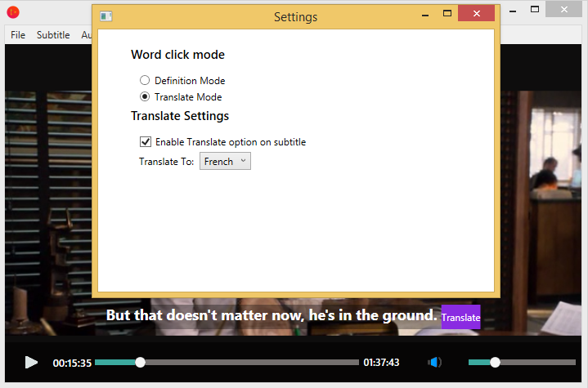Uncheck Enable Translate option on subtitle
588x388 pixels.
tap(146, 142)
